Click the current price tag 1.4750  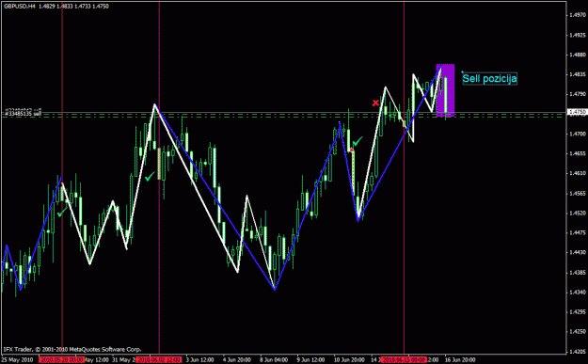click(577, 112)
